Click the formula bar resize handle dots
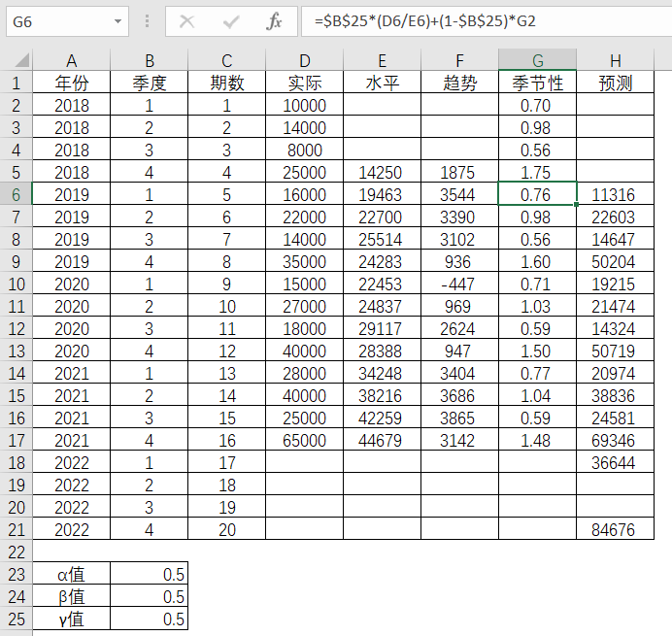This screenshot has width=672, height=636. (x=147, y=20)
